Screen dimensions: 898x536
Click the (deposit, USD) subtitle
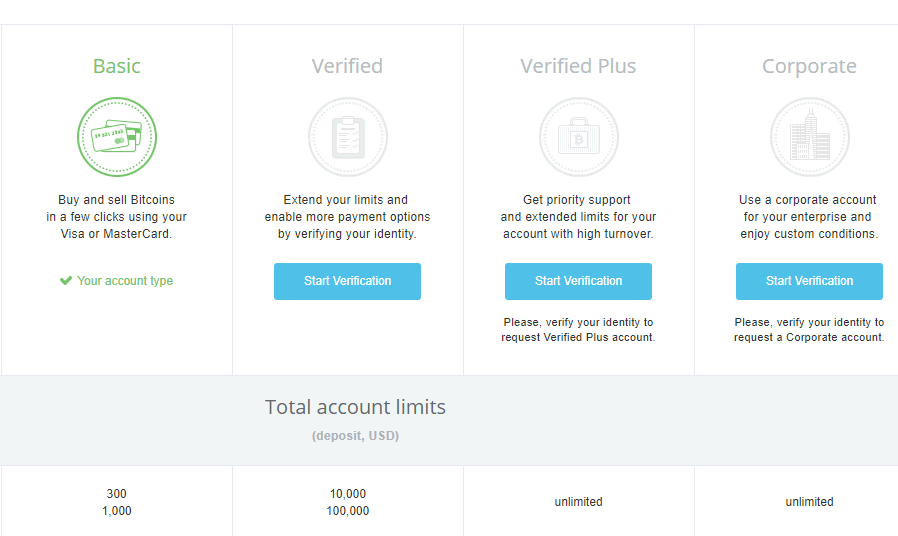point(355,436)
